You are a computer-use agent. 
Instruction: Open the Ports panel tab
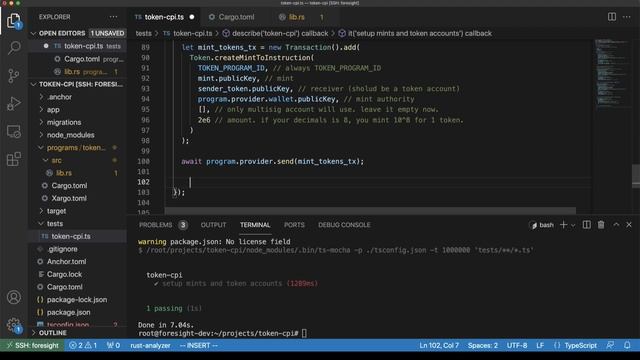[294, 225]
